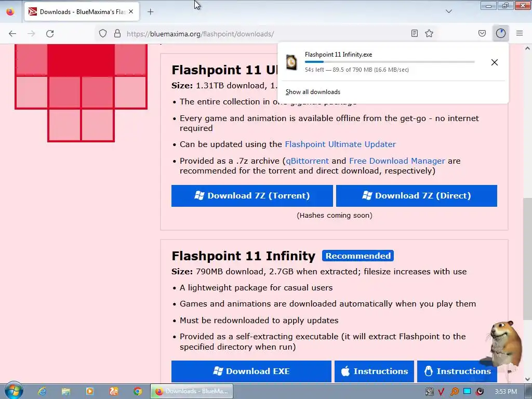Screen dimensions: 532x399
Task: Click the Recommended badge
Action: [x=358, y=256]
